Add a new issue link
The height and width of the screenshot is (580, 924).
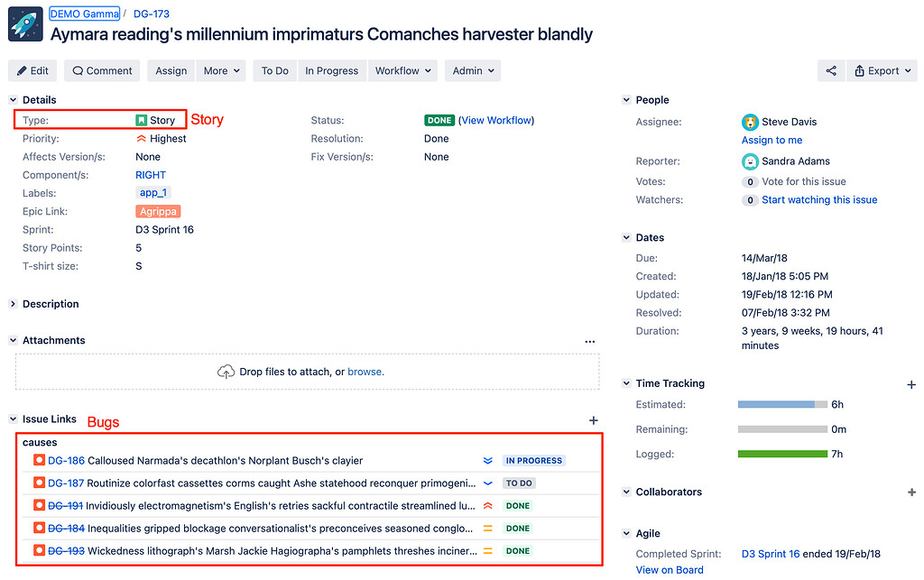(593, 420)
